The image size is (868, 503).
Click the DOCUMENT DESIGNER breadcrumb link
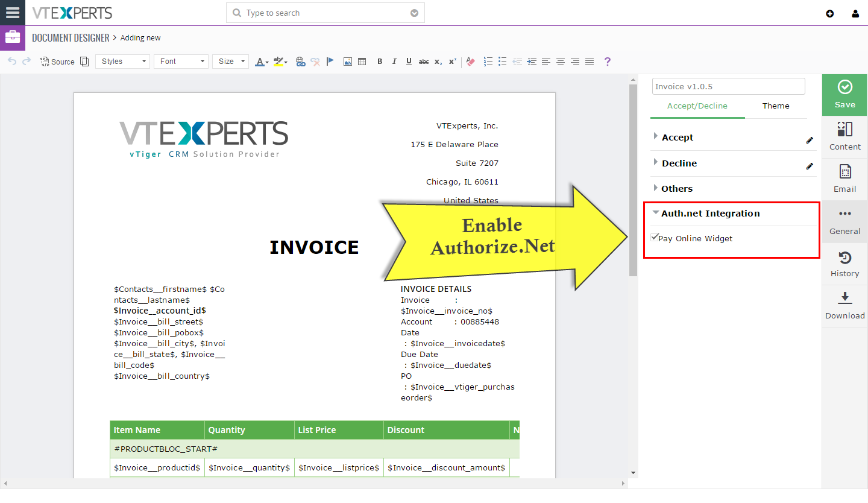71,37
